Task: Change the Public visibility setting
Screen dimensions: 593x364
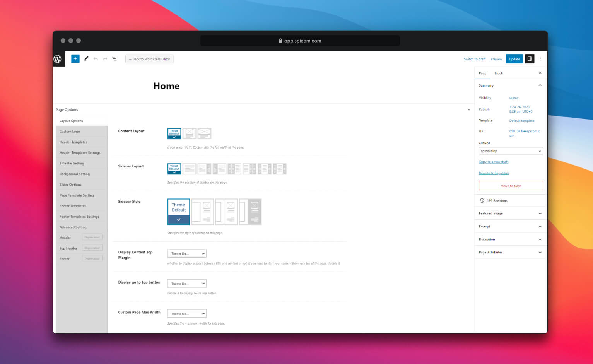Action: coord(514,98)
